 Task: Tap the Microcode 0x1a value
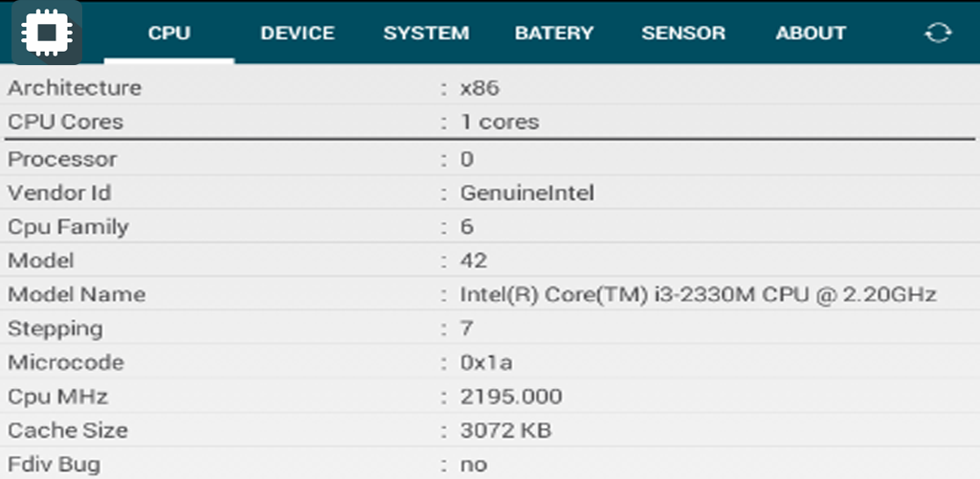(x=485, y=363)
